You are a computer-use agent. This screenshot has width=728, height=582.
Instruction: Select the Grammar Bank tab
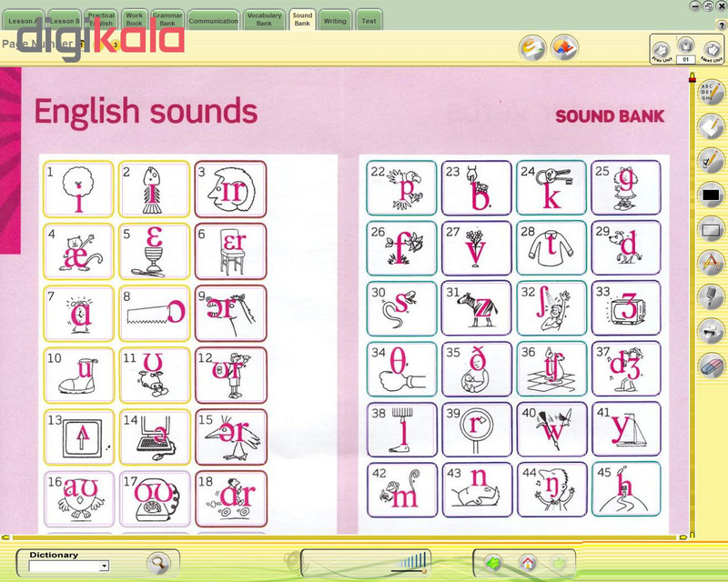tap(167, 19)
